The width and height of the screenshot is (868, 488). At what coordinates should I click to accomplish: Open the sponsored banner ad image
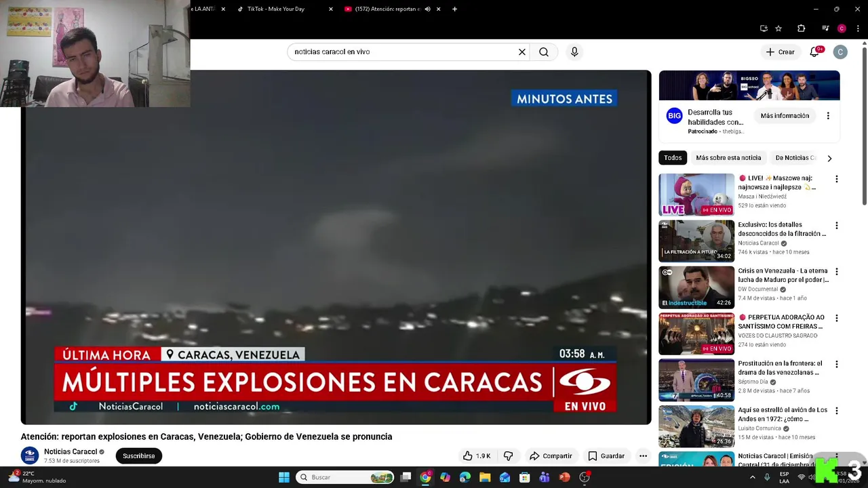749,85
